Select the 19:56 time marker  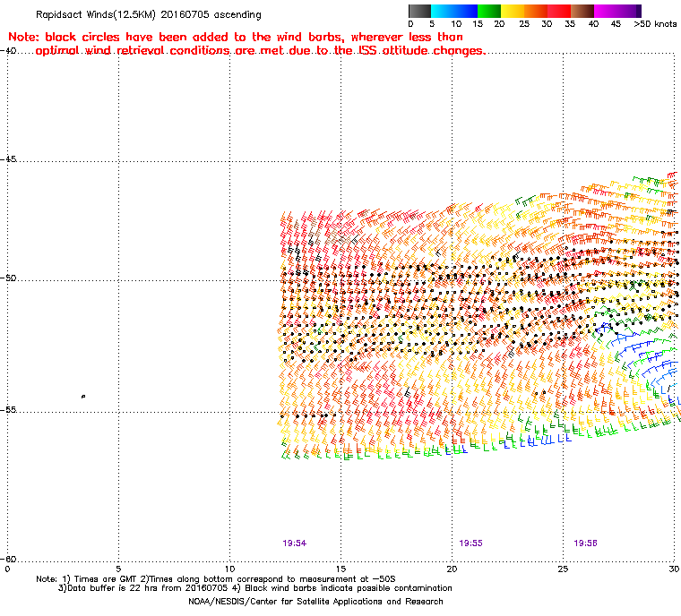click(585, 543)
